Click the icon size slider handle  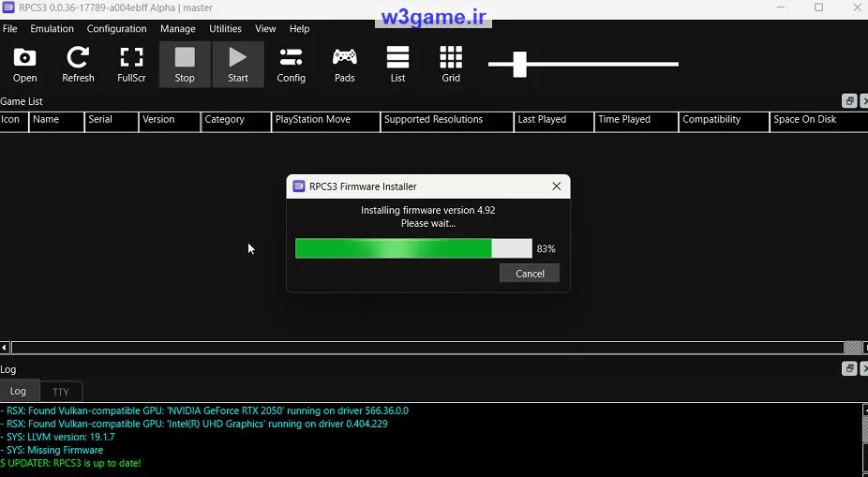click(x=520, y=64)
